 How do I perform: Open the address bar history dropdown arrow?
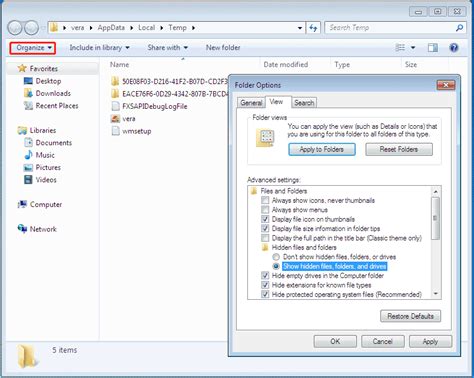(x=300, y=28)
